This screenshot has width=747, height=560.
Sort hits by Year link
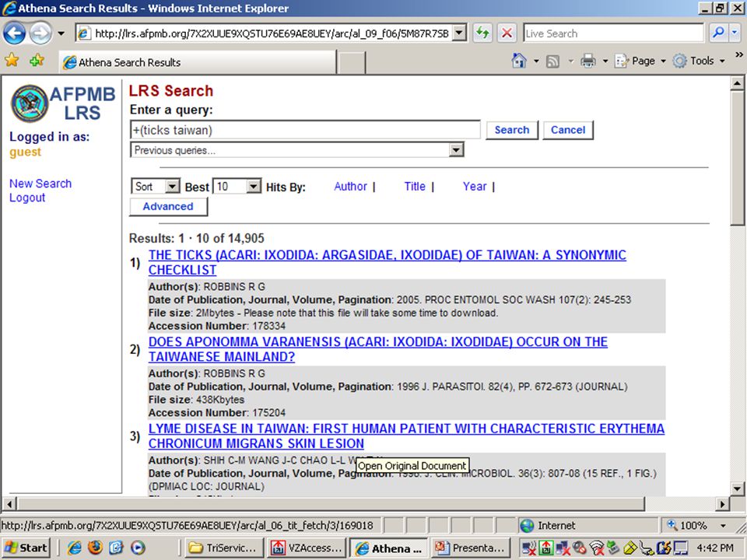(x=475, y=186)
